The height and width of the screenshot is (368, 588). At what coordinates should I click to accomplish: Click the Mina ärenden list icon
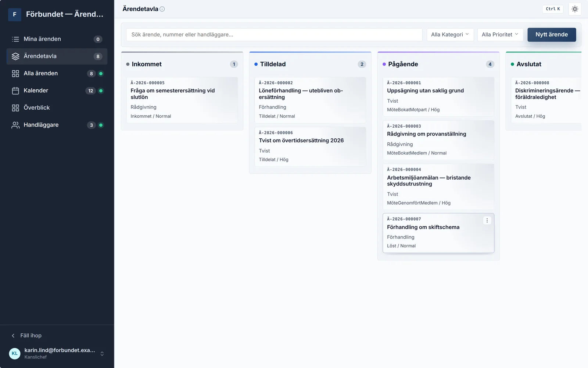click(15, 39)
